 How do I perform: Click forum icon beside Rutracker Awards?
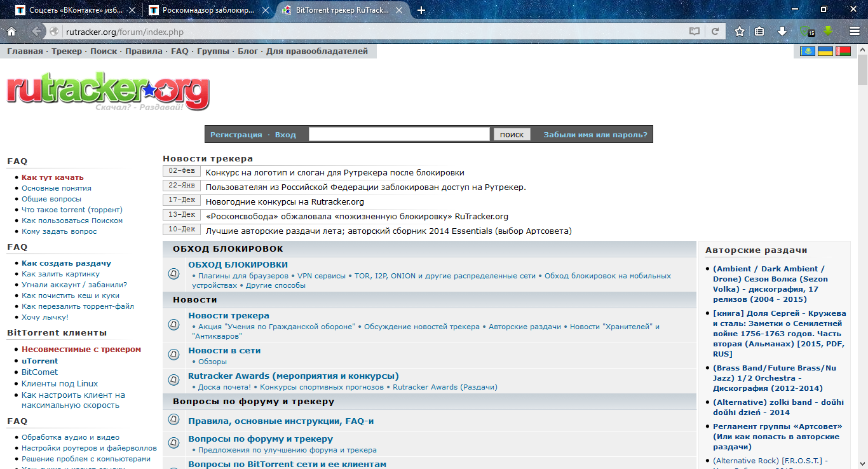173,380
